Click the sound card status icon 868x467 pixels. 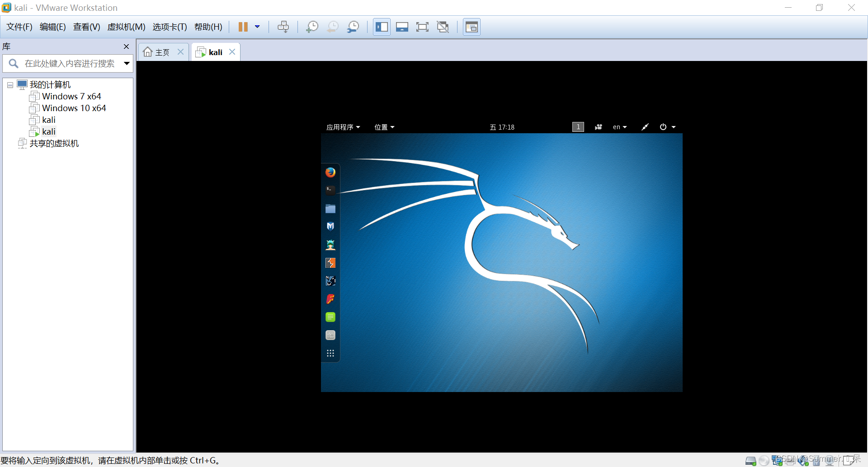pyautogui.click(x=803, y=461)
